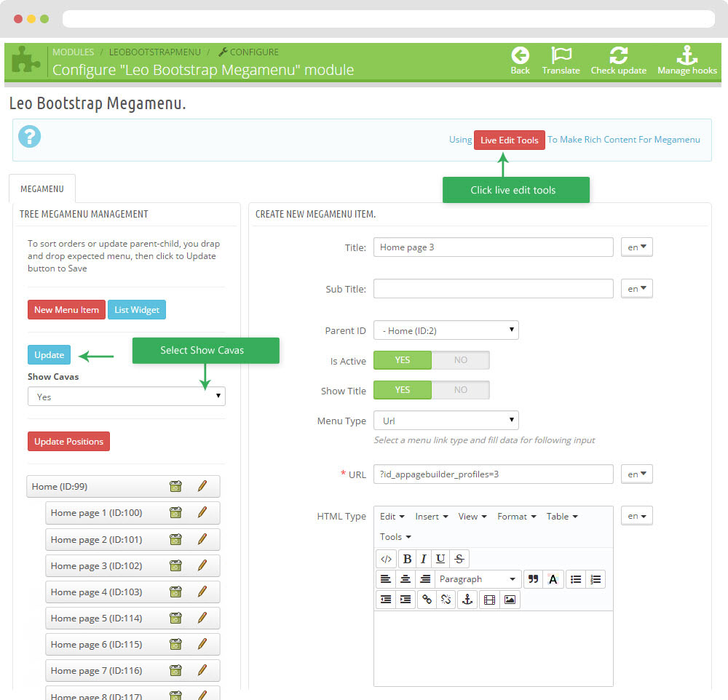The height and width of the screenshot is (700, 728).
Task: Go Back using the header button
Action: pyautogui.click(x=520, y=61)
